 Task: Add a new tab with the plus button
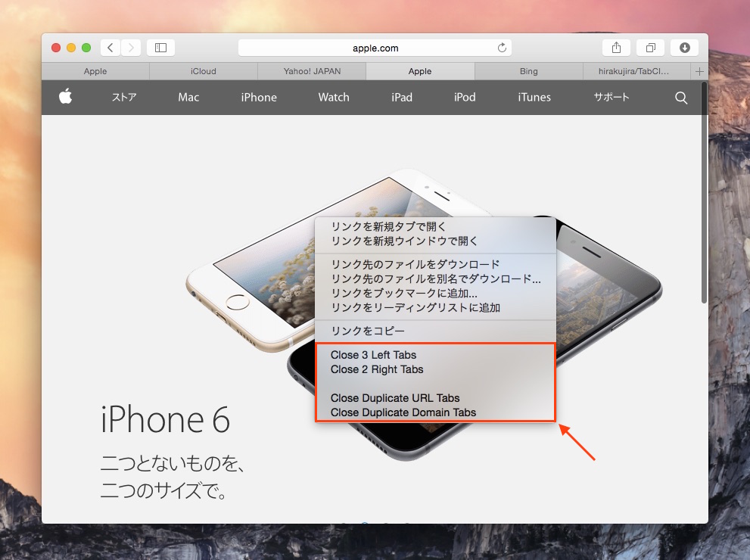699,71
